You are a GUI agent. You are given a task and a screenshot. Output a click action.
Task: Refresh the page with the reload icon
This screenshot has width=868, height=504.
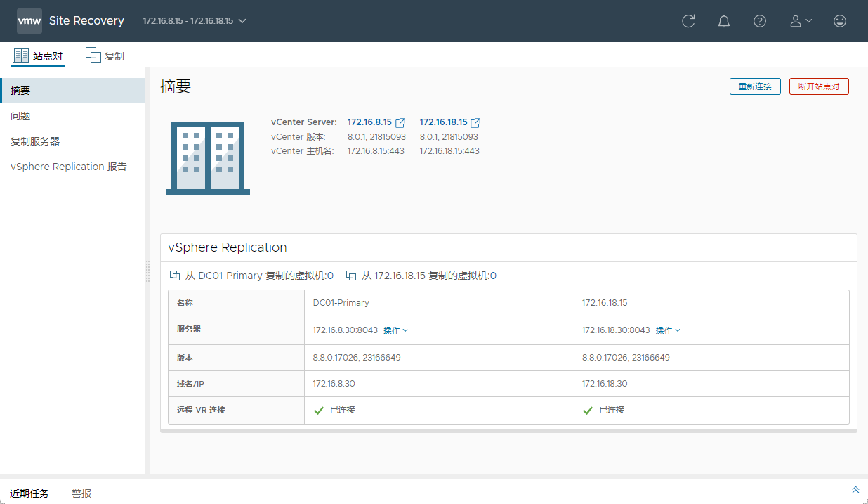[688, 21]
